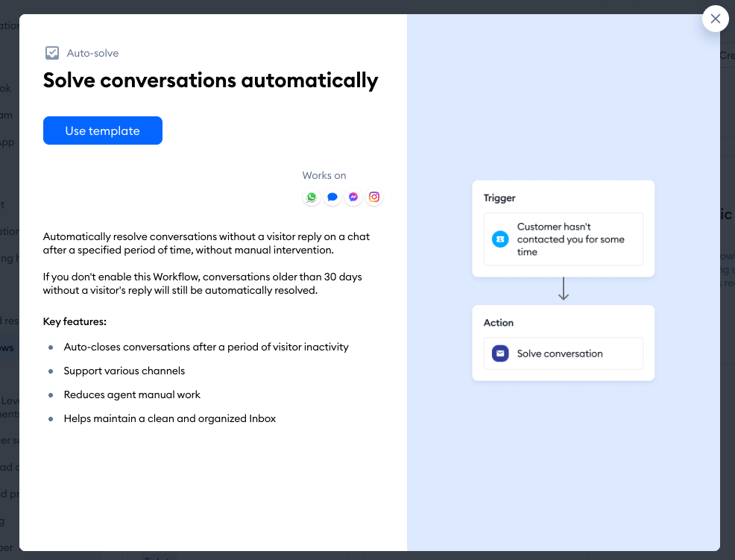Select the Solve conversation action card

[x=564, y=353]
